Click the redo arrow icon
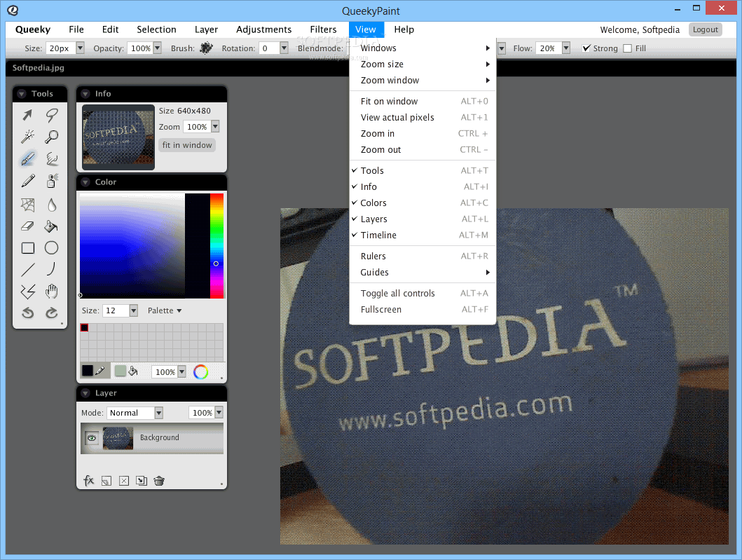Viewport: 742px width, 560px height. tap(52, 313)
